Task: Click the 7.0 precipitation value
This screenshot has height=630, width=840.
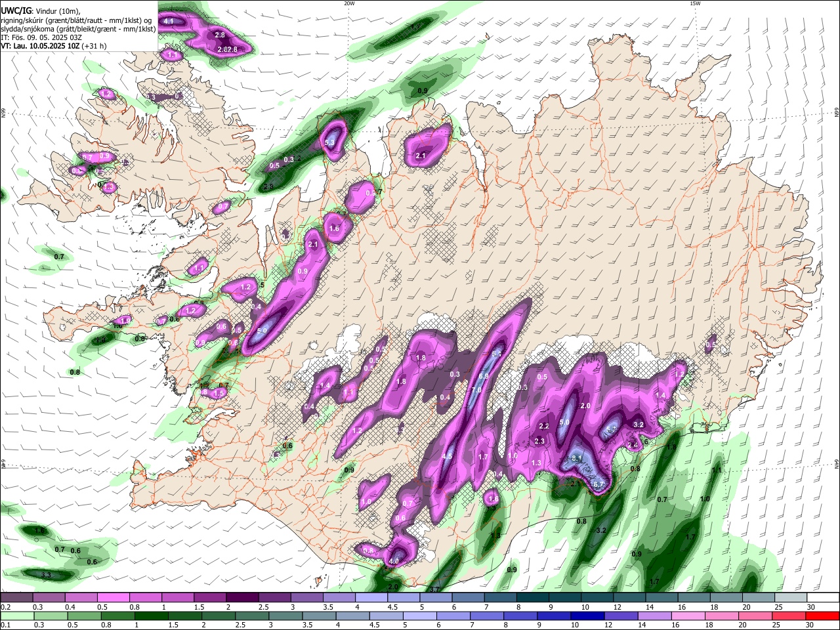Action: pos(476,390)
